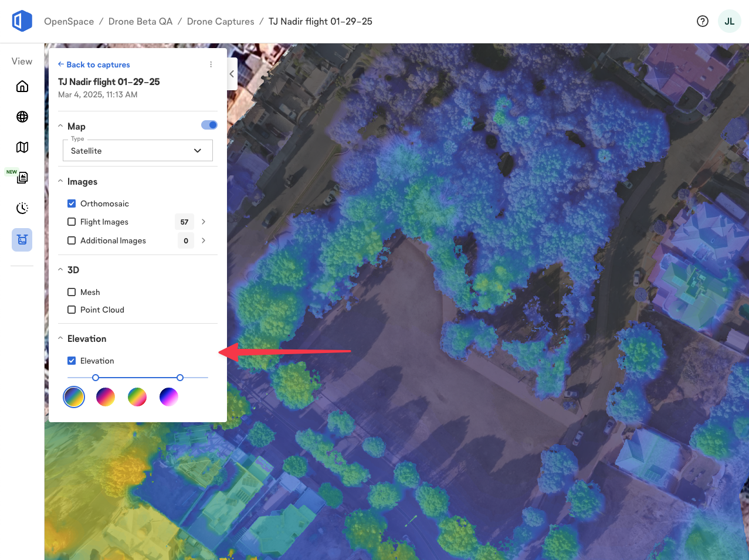Open the map Type Satellite dropdown
Viewport: 749px width, 560px height.
(138, 151)
